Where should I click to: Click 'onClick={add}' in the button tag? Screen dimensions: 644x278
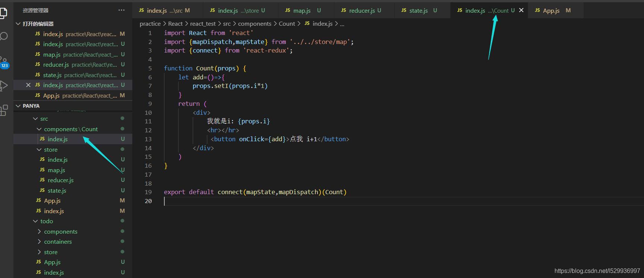(262, 139)
